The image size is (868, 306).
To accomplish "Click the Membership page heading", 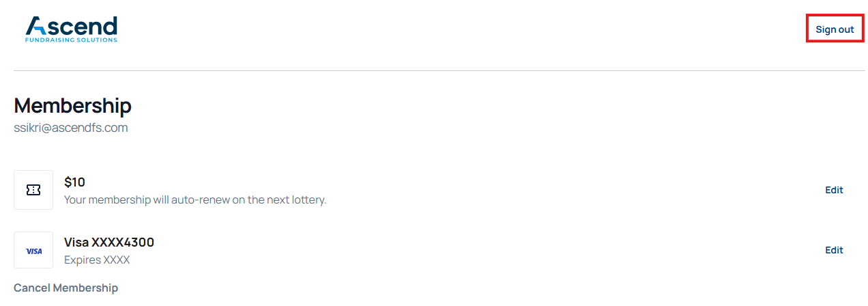I will tap(72, 106).
